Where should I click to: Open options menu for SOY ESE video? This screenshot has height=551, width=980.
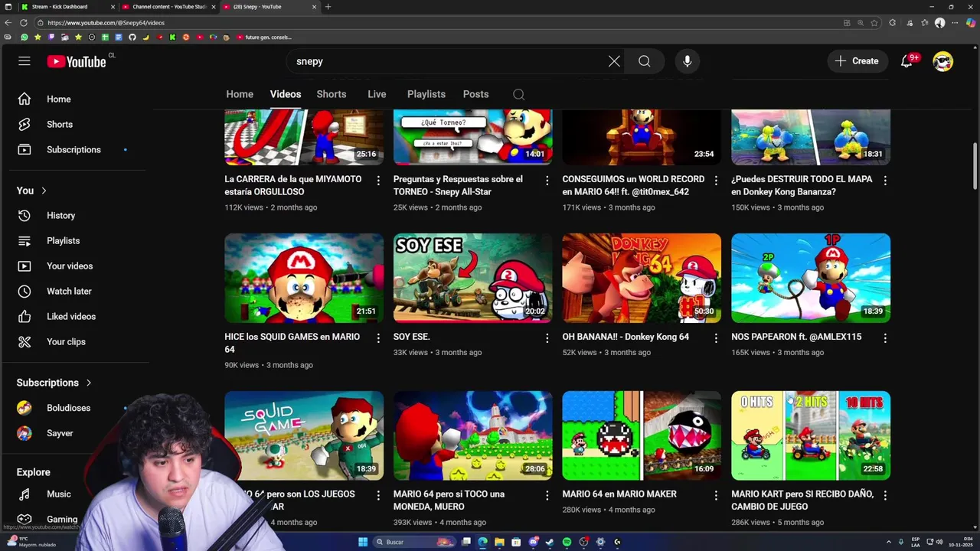point(547,338)
